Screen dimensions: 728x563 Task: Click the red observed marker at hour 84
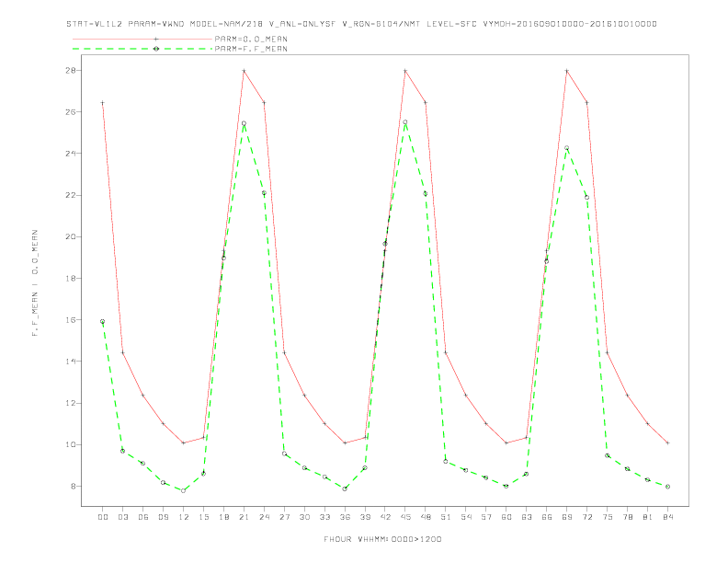[x=667, y=443]
